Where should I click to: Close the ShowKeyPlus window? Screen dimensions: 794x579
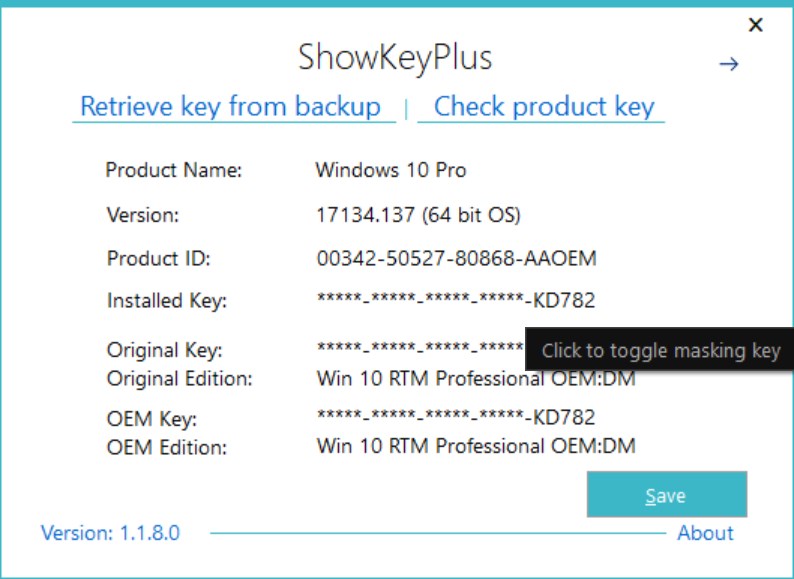pyautogui.click(x=756, y=24)
